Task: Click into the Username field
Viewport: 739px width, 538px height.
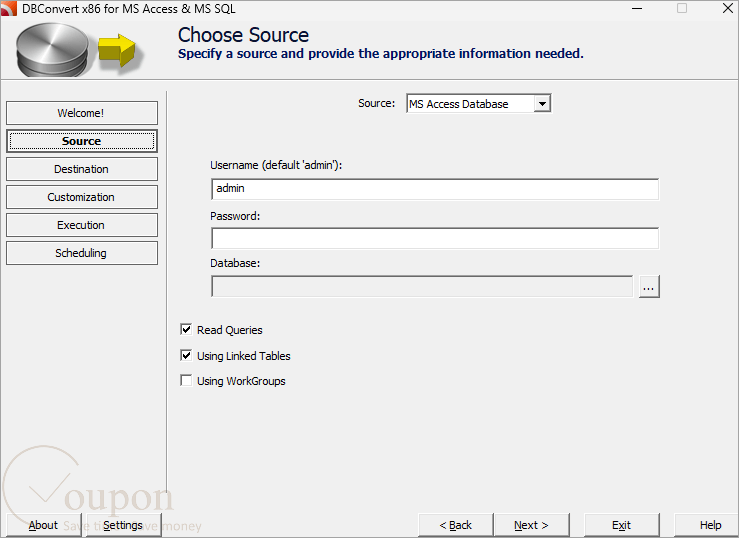Action: pos(435,189)
